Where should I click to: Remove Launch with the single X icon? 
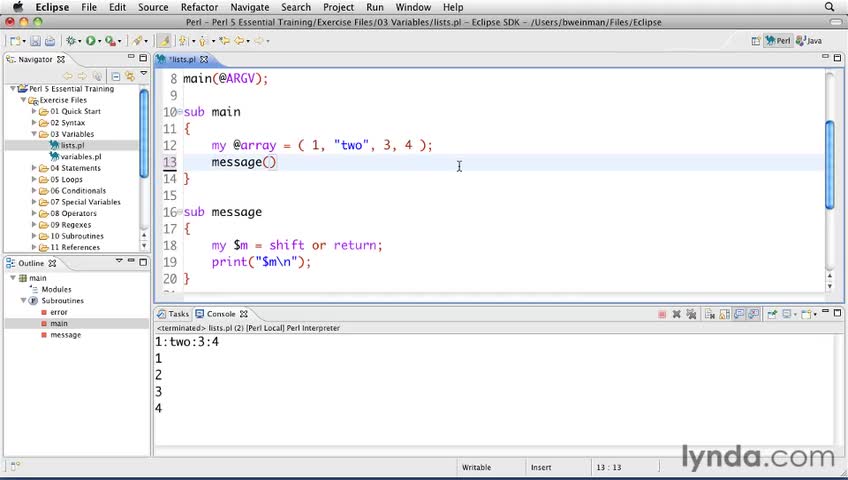(676, 314)
